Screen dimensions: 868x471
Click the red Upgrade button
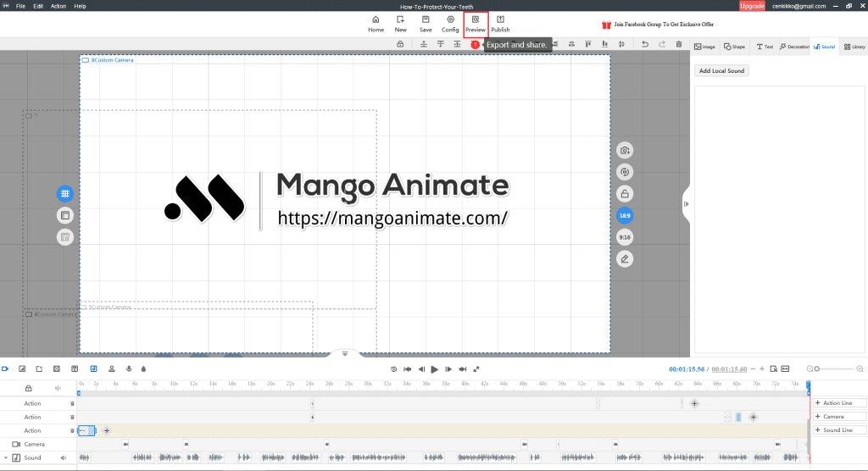click(x=752, y=6)
